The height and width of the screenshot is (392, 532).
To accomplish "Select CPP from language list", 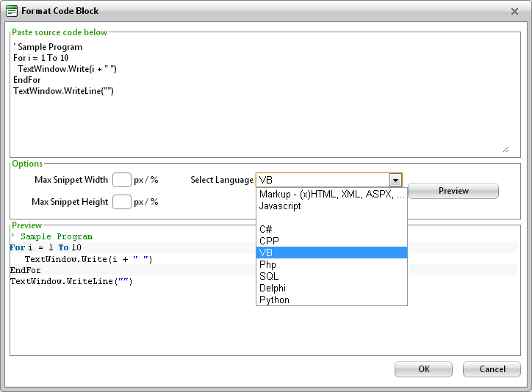I will point(331,242).
